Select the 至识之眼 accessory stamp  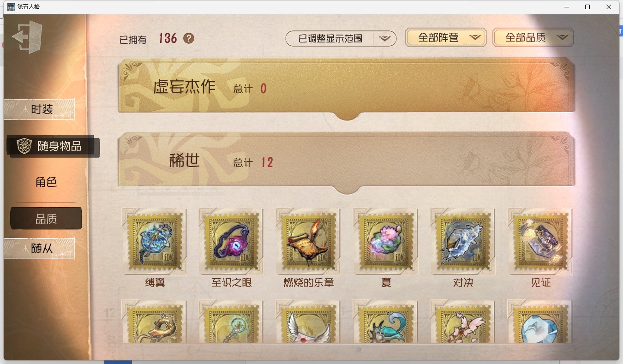pyautogui.click(x=231, y=241)
